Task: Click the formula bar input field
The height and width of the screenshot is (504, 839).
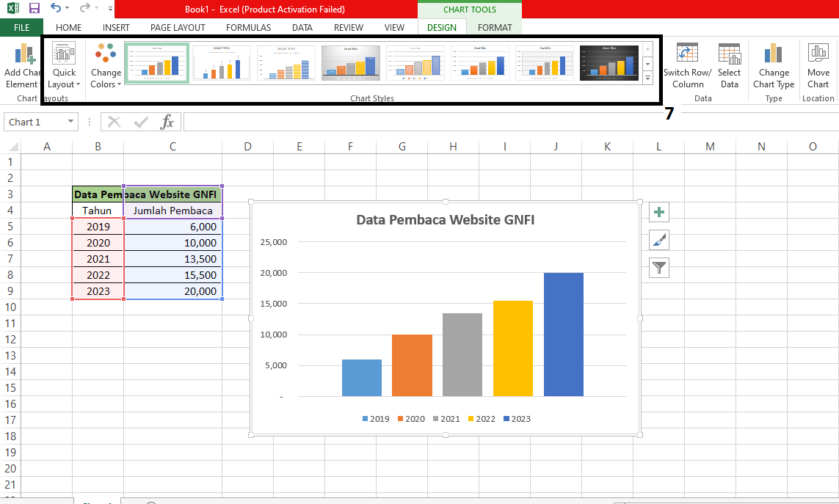Action: (x=511, y=122)
